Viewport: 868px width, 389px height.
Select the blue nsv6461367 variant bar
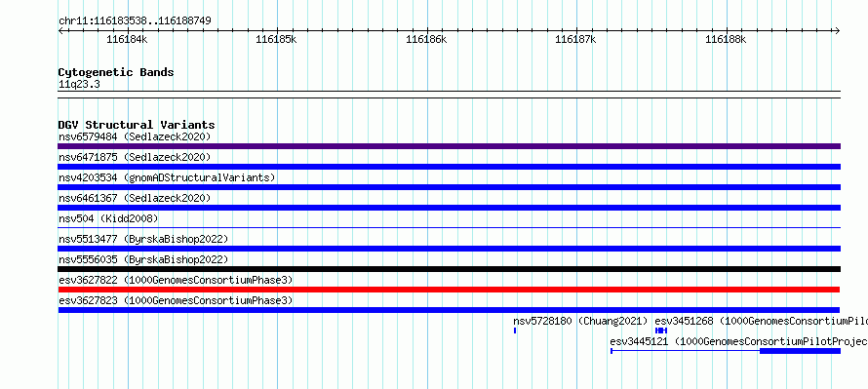click(x=449, y=208)
